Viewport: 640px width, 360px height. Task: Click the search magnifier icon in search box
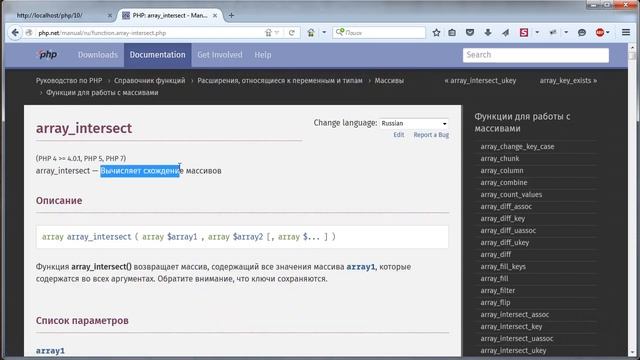pyautogui.click(x=339, y=32)
